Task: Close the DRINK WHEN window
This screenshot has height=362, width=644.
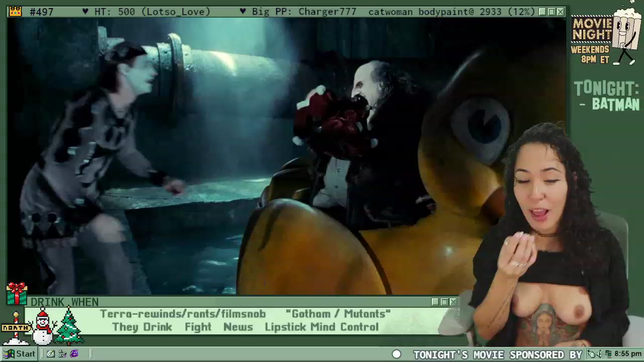Action: coord(453,302)
